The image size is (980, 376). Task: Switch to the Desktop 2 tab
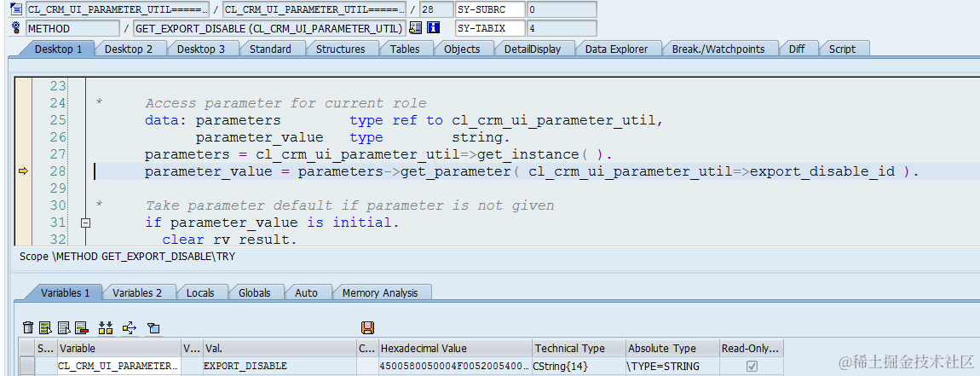point(128,49)
